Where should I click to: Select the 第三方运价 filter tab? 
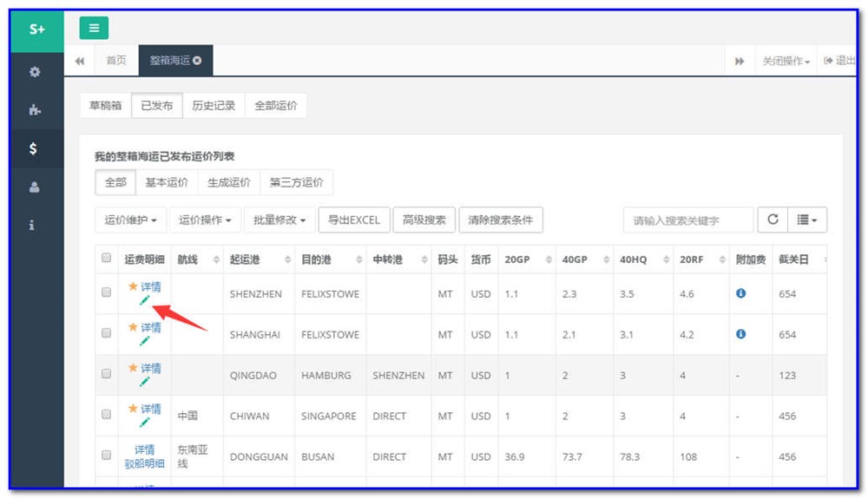[x=296, y=182]
